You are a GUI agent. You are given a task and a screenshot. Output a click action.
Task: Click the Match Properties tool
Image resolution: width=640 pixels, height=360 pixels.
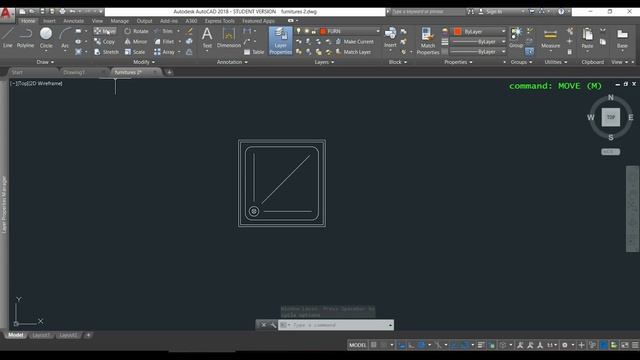pos(428,41)
